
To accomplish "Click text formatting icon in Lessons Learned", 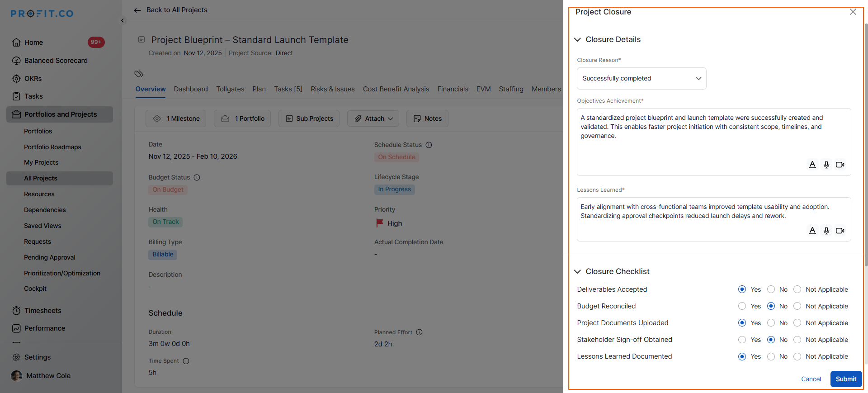I will click(812, 231).
